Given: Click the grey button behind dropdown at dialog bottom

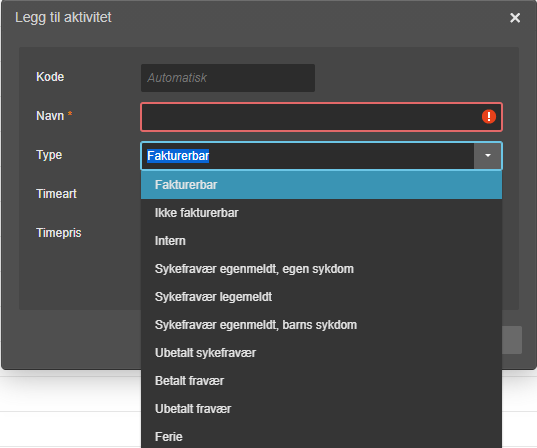Looking at the screenshot, I should click(x=512, y=340).
